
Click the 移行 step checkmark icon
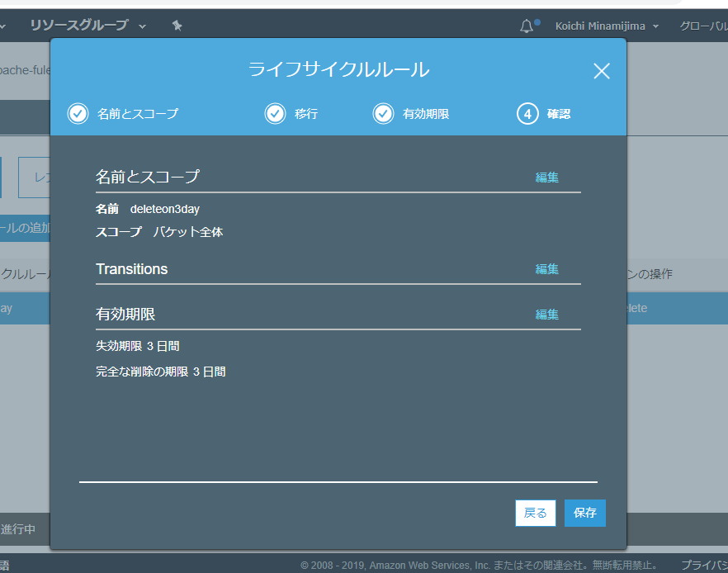275,114
